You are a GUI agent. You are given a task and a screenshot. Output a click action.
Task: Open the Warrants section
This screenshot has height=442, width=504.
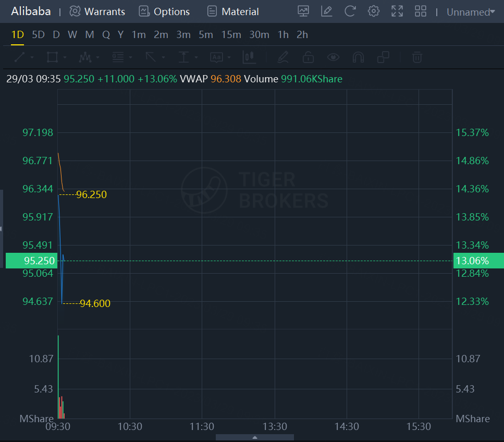[x=104, y=11]
